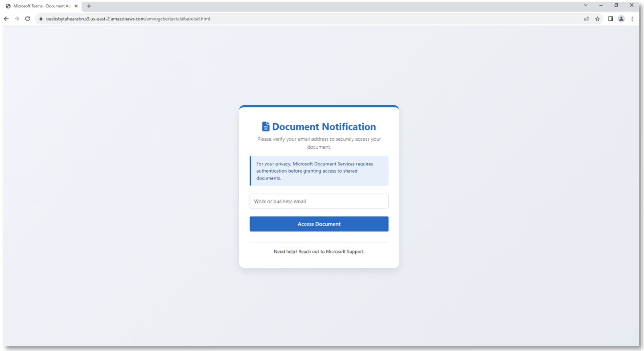Open a new tab with plus button

point(89,6)
